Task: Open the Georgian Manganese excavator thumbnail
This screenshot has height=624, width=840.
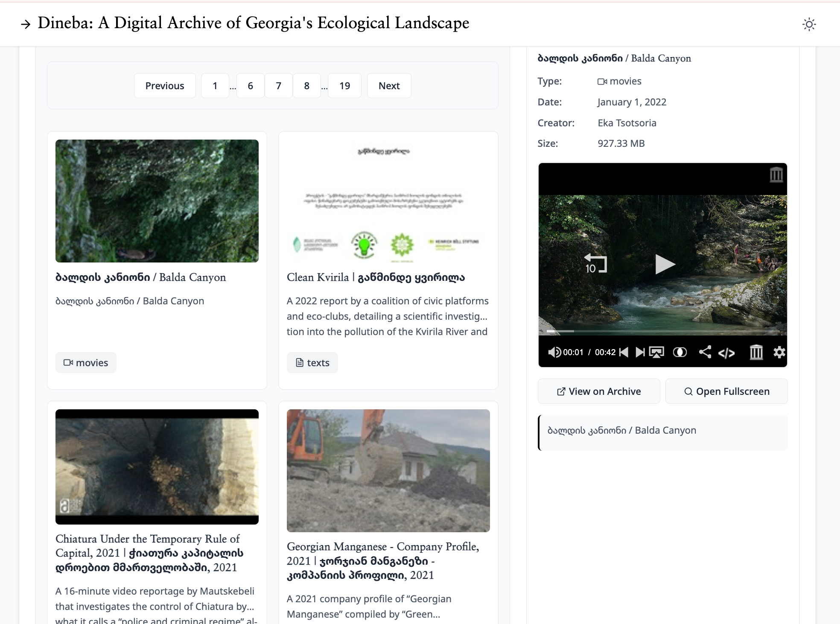Action: pyautogui.click(x=388, y=470)
